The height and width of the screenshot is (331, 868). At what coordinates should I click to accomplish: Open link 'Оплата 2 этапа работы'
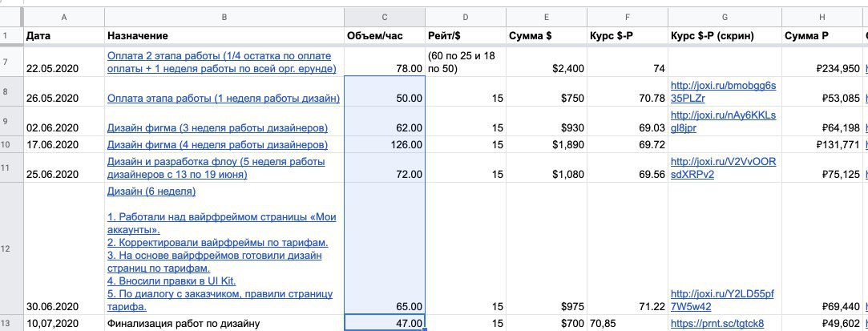[x=221, y=62]
